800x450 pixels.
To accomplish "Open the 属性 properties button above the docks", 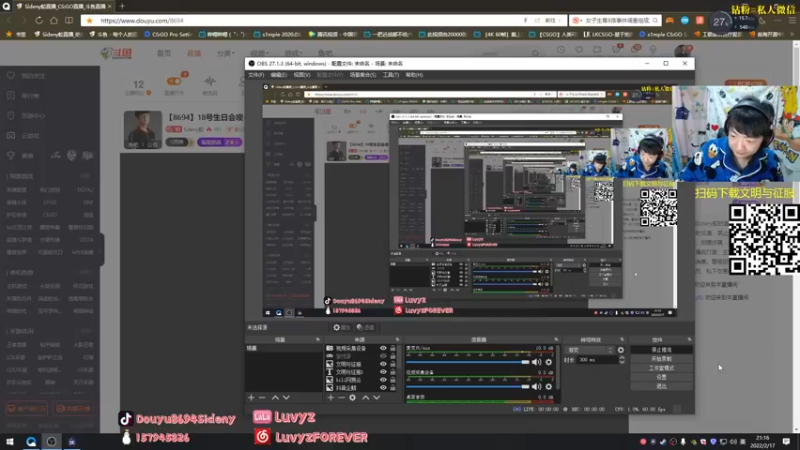I will [342, 328].
